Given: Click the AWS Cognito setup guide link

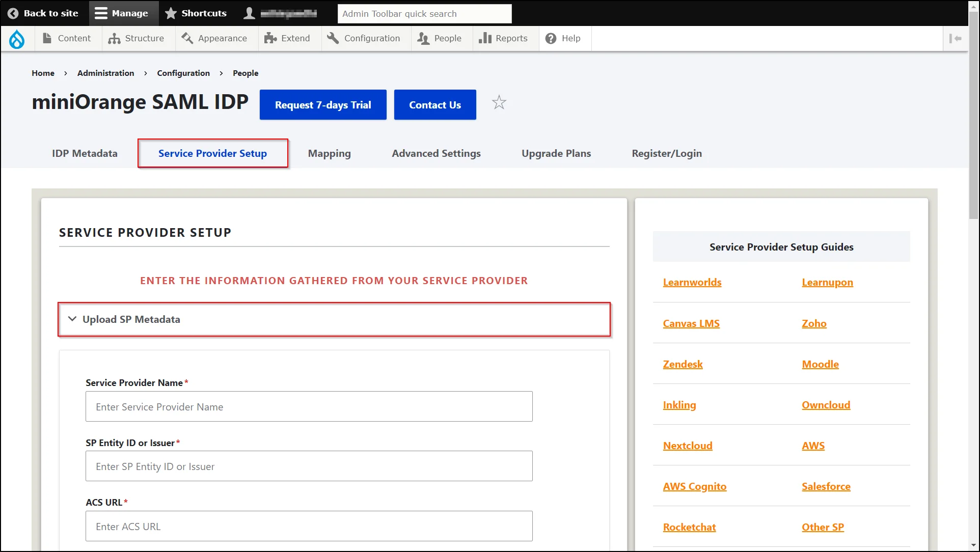Looking at the screenshot, I should [x=695, y=486].
